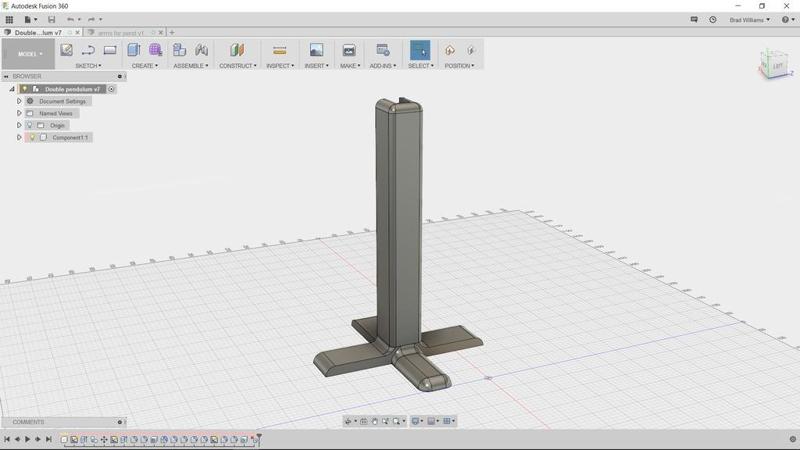Open the SELECT dropdown menu

[421, 66]
